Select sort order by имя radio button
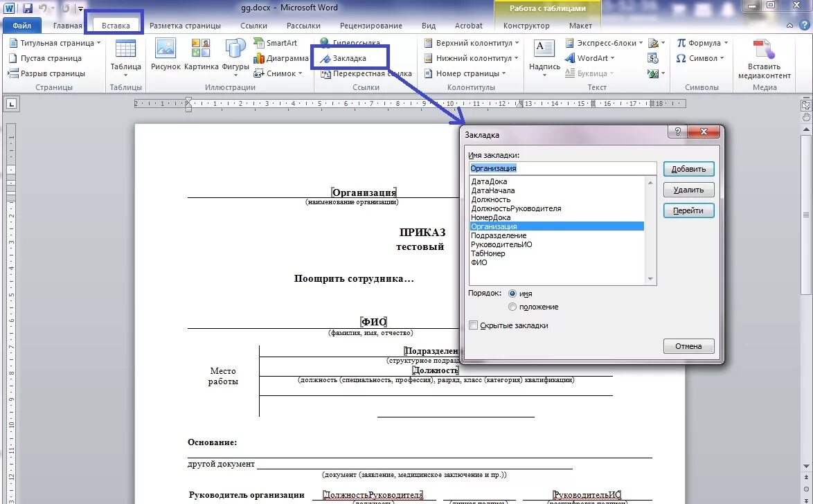Viewport: 813px width, 504px height. point(512,294)
